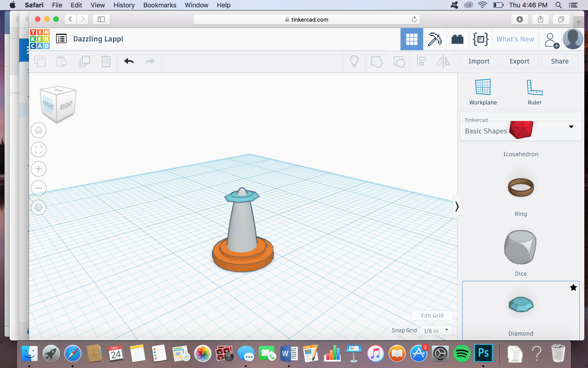Select the Workplane tool

coord(483,92)
